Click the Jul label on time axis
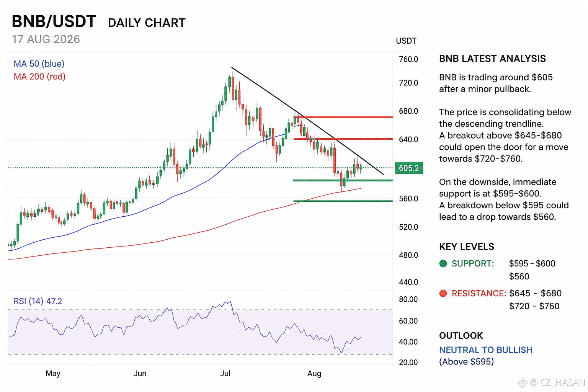The width and height of the screenshot is (588, 392). (225, 374)
